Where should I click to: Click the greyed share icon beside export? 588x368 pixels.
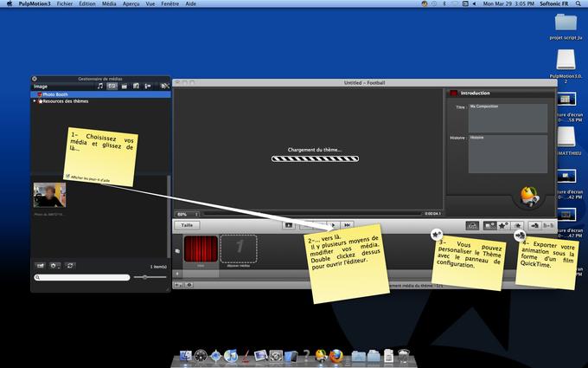[x=548, y=225]
